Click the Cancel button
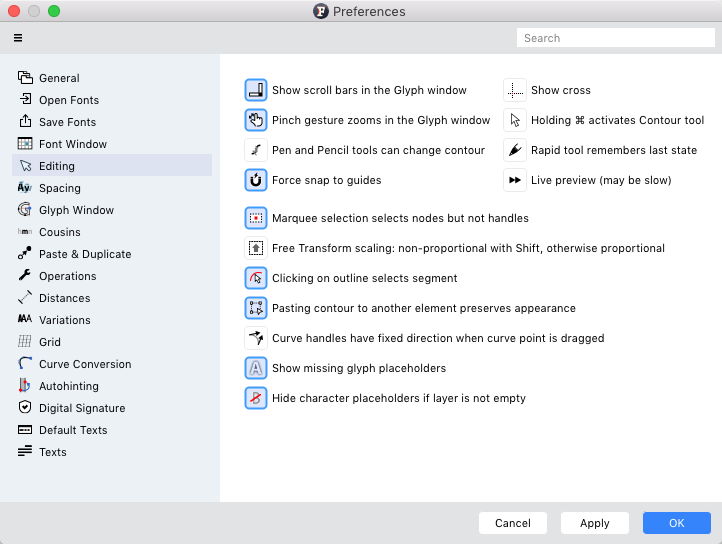 click(512, 523)
